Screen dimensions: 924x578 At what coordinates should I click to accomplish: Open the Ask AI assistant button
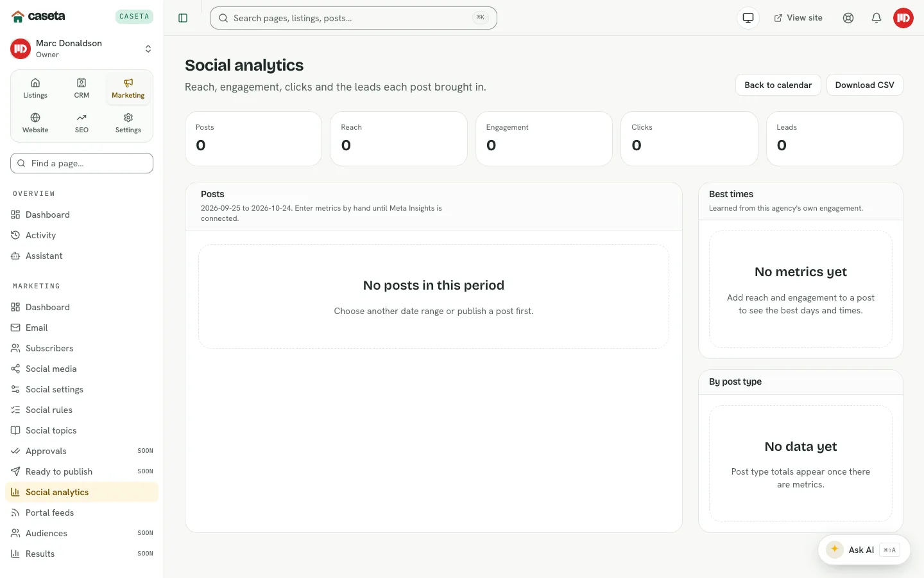(864, 550)
